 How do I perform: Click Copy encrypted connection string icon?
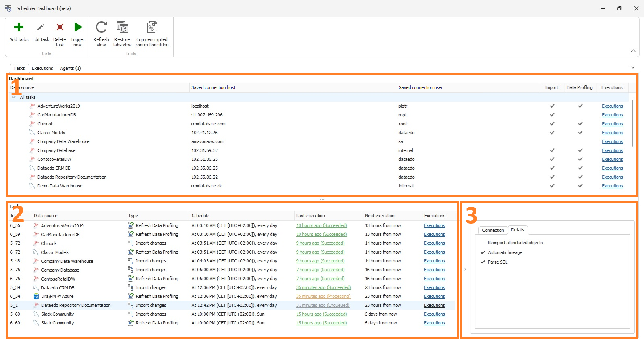point(152,27)
